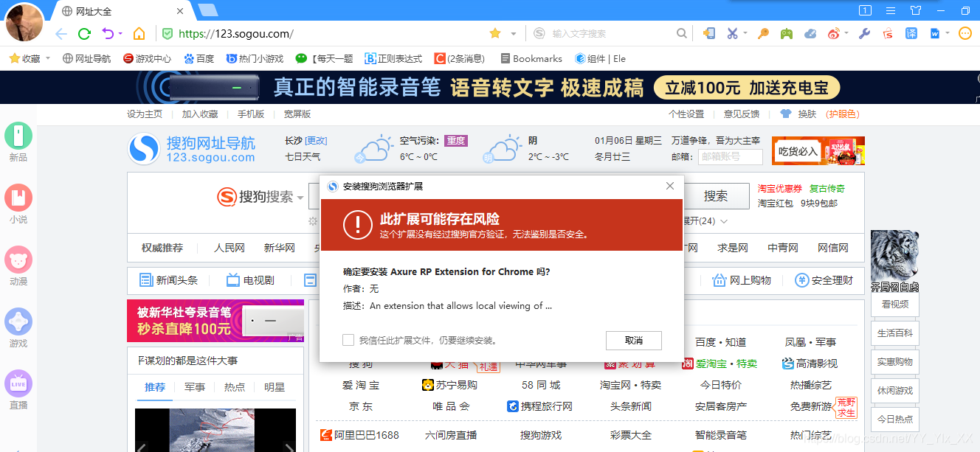
Task: Expand the document extension dropdown arrow
Action: click(x=947, y=33)
